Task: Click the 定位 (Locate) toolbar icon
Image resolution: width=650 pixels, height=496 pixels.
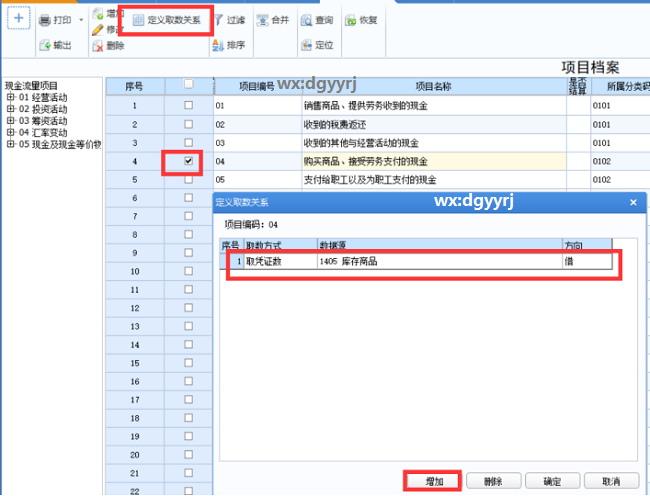Action: coord(306,46)
